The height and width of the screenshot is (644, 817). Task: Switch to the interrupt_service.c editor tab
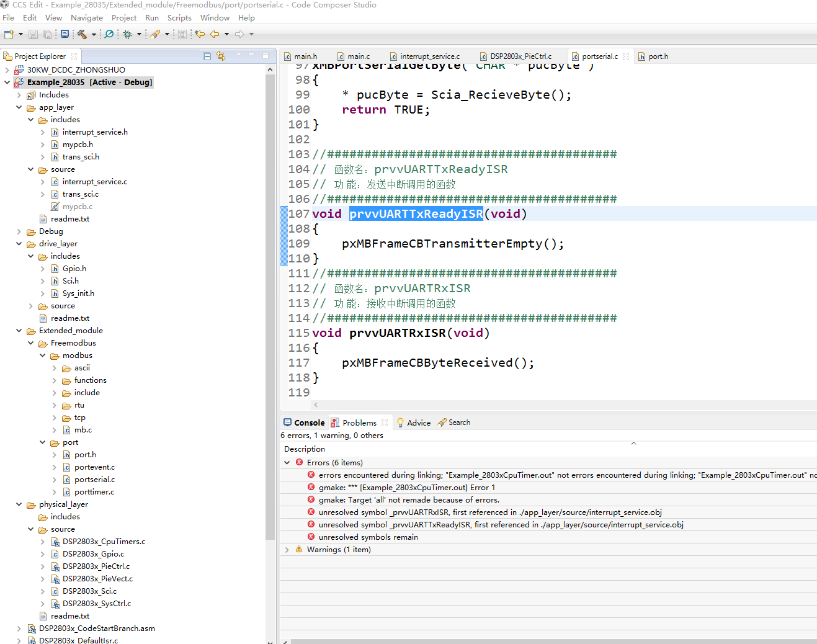429,56
